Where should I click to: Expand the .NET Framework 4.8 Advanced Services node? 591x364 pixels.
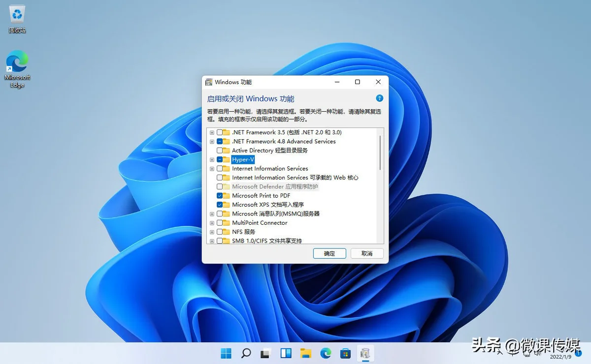tap(212, 141)
